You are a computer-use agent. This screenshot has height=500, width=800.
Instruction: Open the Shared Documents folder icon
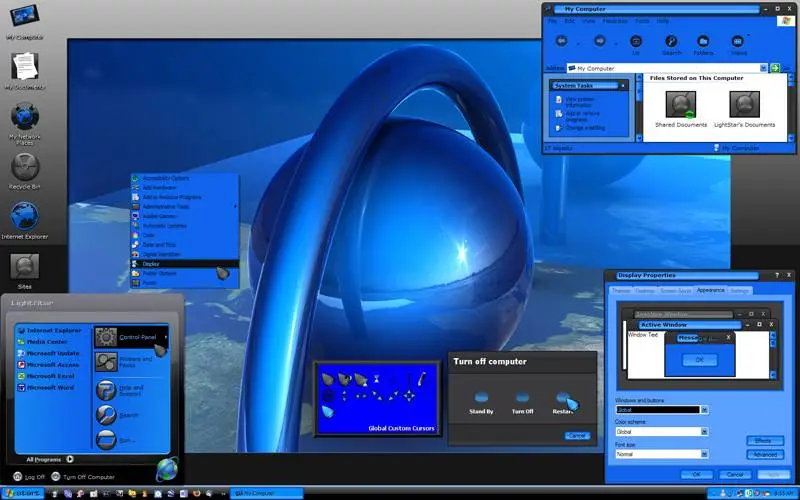[x=681, y=105]
